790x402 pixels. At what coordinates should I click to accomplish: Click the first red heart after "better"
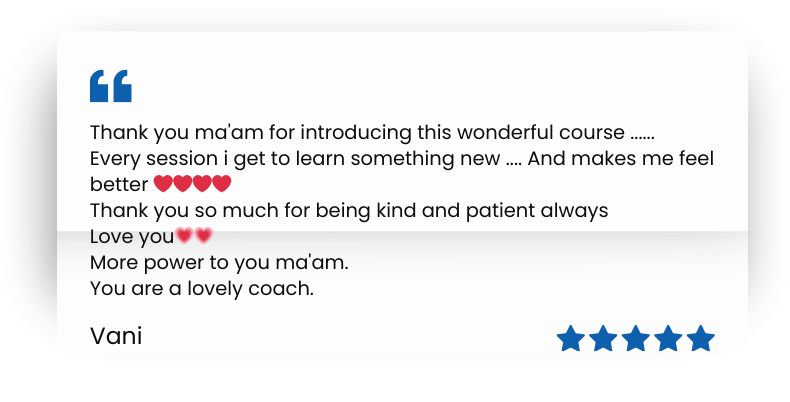164,184
